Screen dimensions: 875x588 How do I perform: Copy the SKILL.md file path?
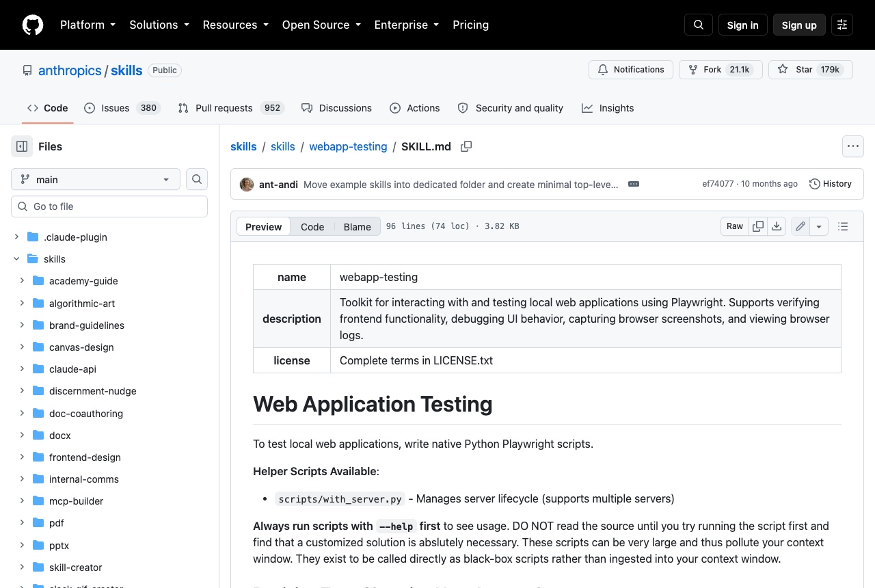click(466, 146)
